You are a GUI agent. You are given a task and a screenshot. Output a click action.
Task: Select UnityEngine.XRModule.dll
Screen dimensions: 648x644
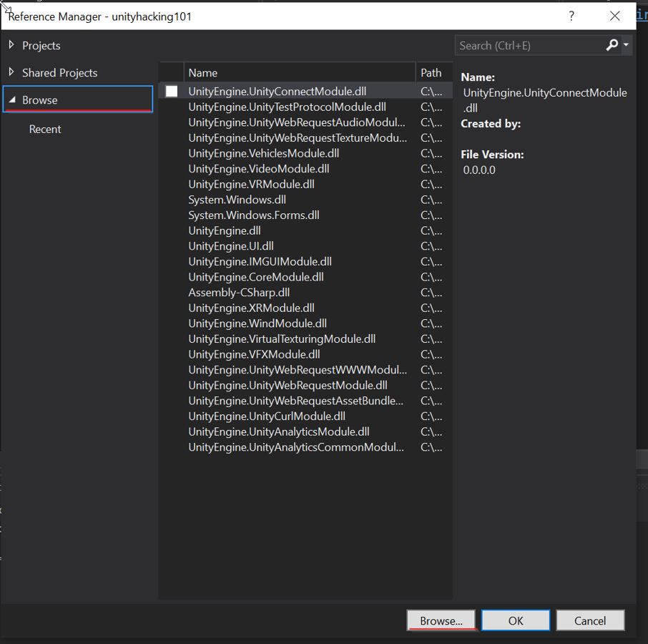tap(305, 308)
